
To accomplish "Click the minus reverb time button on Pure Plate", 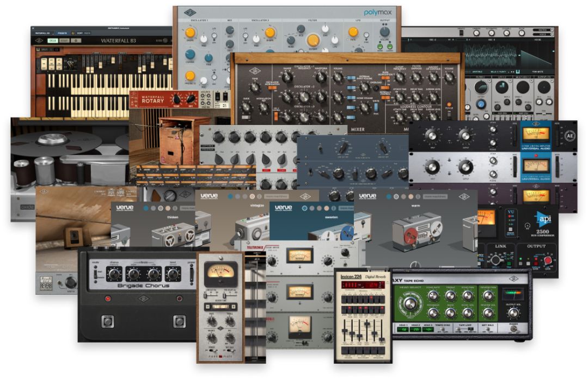I will point(207,307).
